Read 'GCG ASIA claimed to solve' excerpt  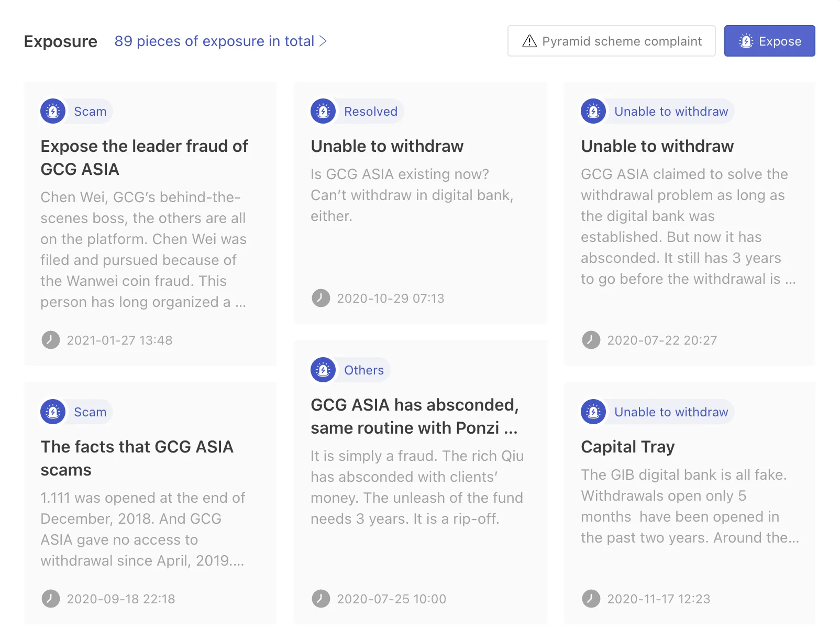688,226
